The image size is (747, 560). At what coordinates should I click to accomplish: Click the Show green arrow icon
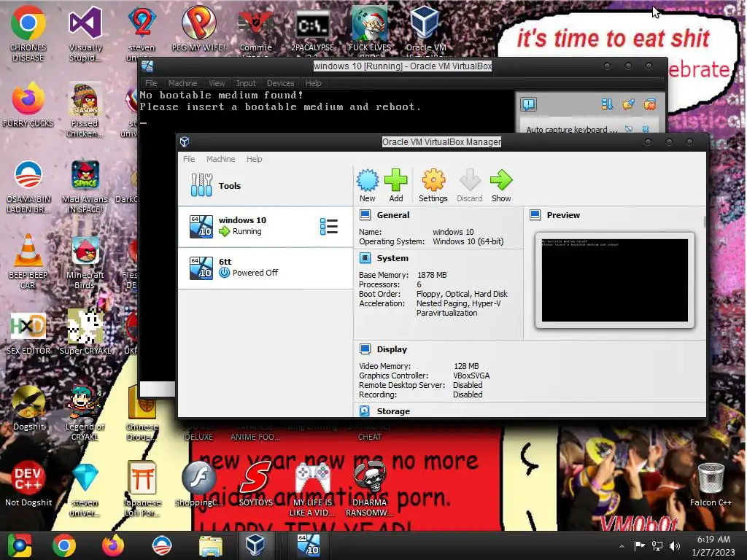[501, 185]
